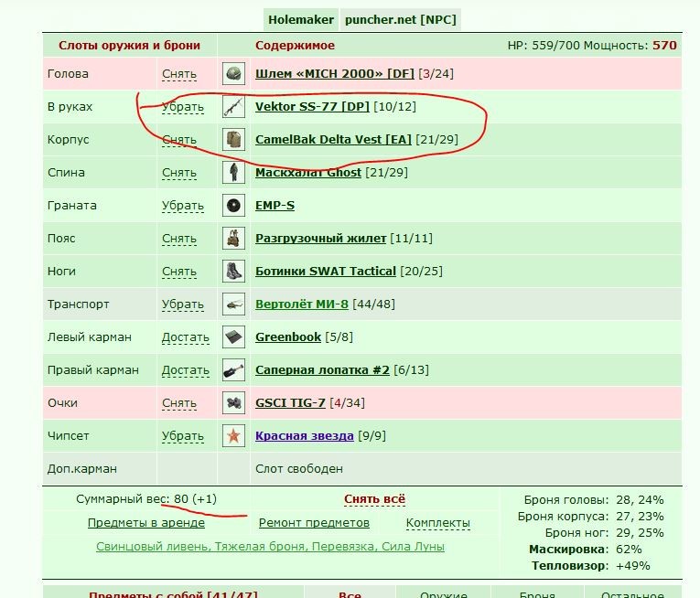The width and height of the screenshot is (700, 598).
Task: Click the unloading vest belt icon
Action: click(x=233, y=239)
